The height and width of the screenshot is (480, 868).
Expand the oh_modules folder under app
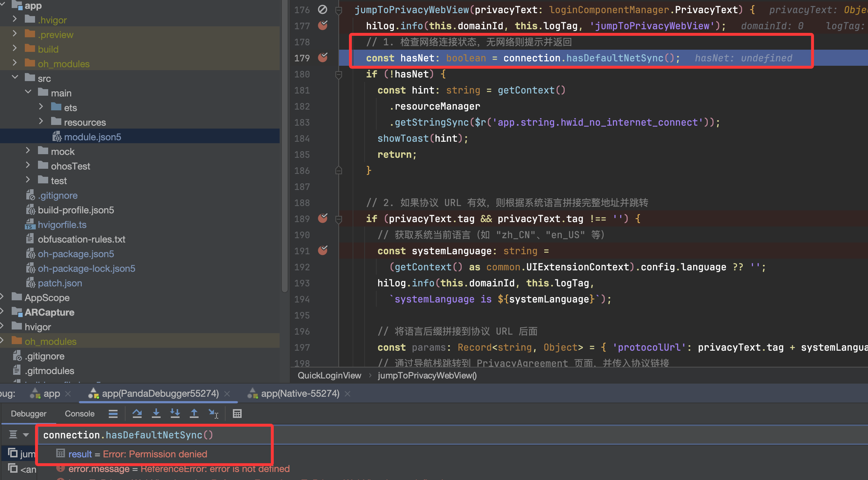(x=15, y=63)
